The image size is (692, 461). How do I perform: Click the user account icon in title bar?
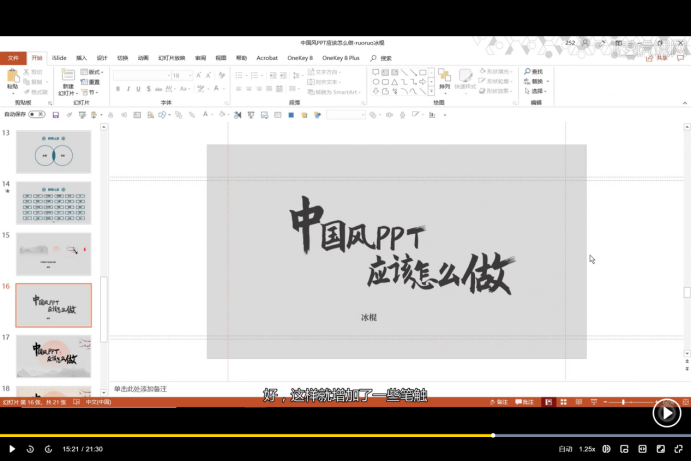[x=585, y=43]
